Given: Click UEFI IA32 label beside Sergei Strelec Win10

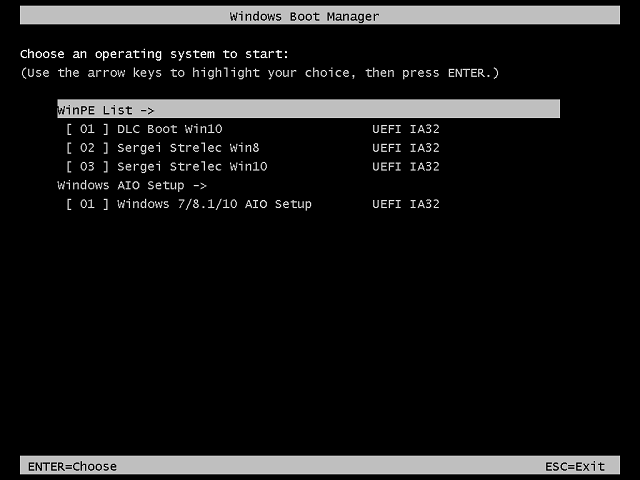Looking at the screenshot, I should 406,167.
